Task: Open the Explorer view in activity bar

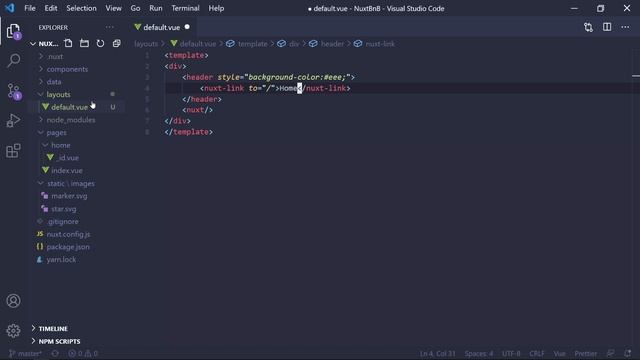Action: click(13, 31)
